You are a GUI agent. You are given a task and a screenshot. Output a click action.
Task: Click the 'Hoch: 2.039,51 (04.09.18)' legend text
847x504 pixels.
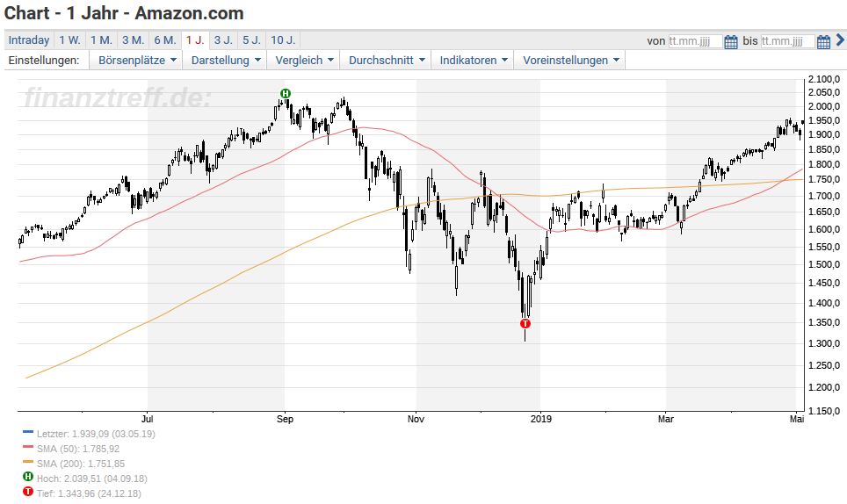click(x=92, y=479)
